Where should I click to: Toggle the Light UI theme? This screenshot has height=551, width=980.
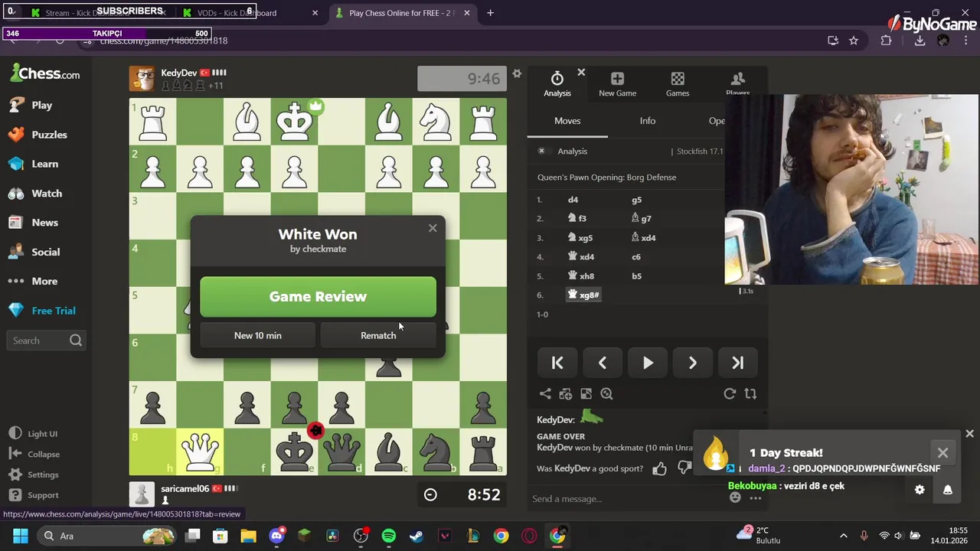(x=33, y=434)
